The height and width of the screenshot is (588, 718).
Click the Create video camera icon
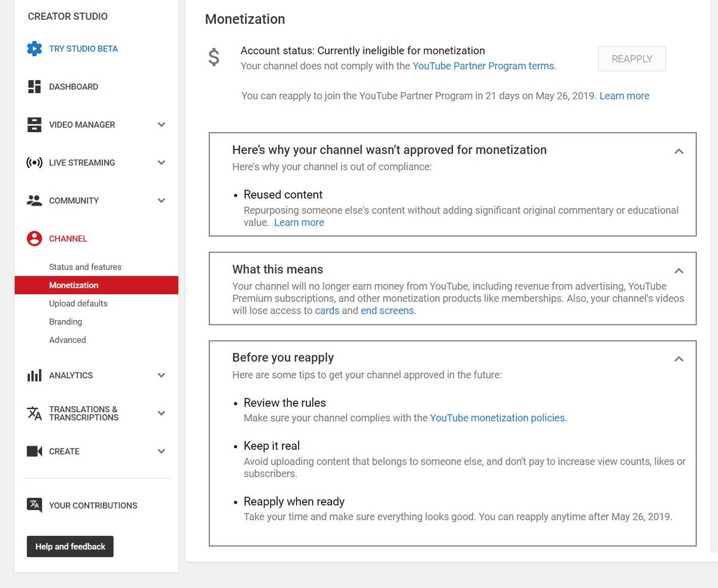(x=35, y=451)
